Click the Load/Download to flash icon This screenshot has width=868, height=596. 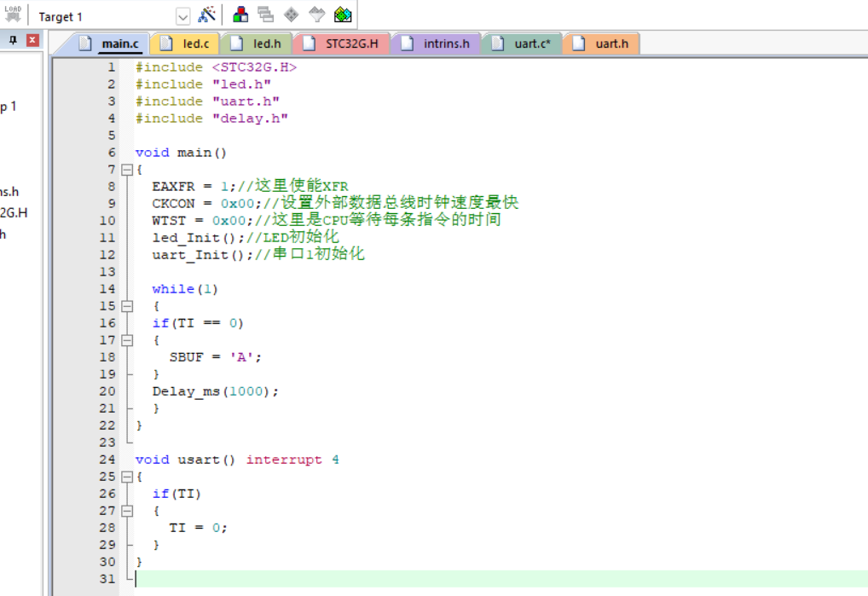13,14
